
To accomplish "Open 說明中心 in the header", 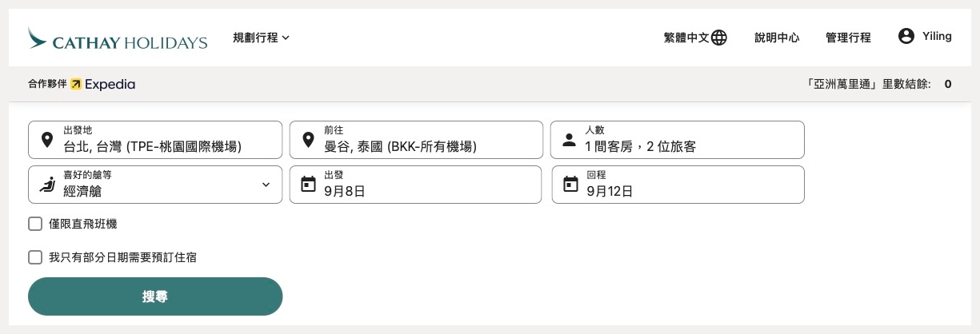I will point(777,38).
